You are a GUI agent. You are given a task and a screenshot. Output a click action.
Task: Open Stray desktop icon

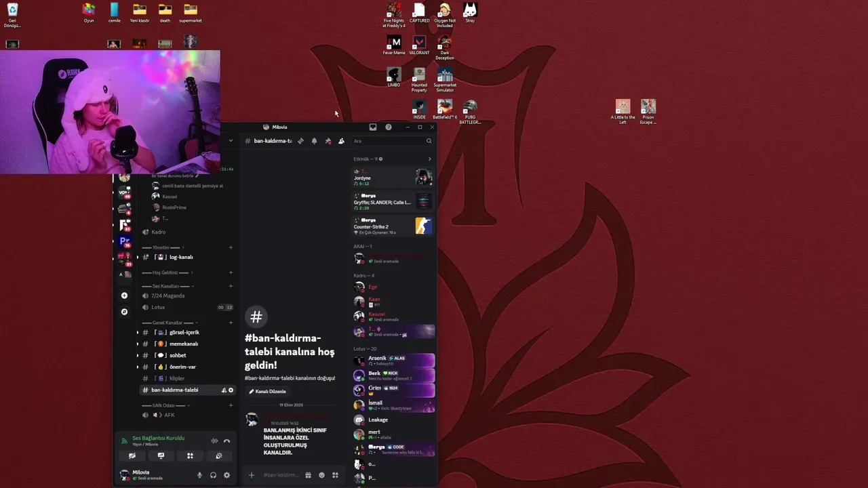tap(470, 12)
